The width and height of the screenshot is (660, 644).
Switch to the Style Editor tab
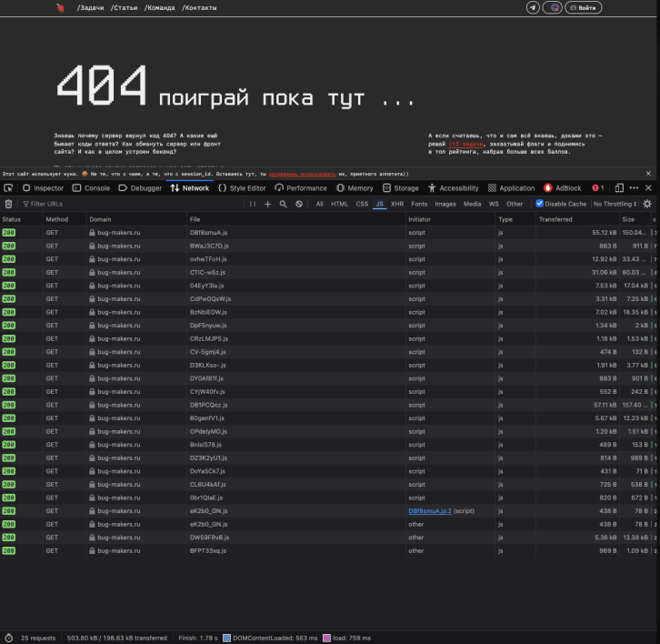242,188
